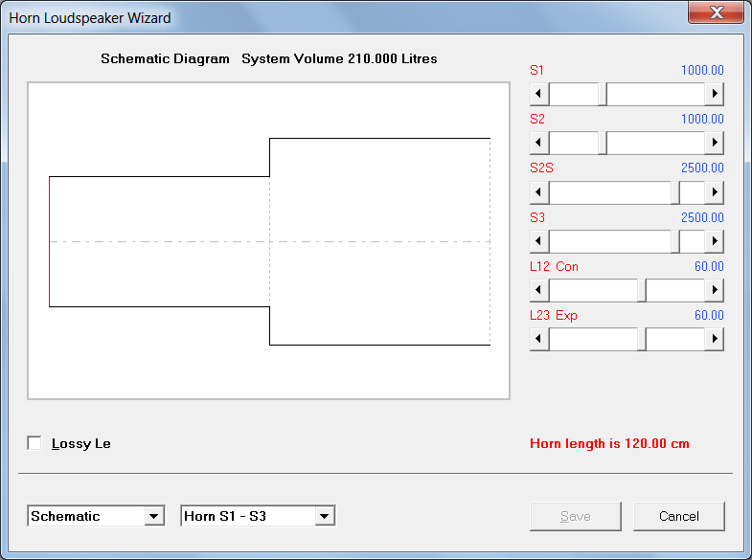Image resolution: width=752 pixels, height=560 pixels.
Task: Click the S3 value 2500.00
Action: 702,218
